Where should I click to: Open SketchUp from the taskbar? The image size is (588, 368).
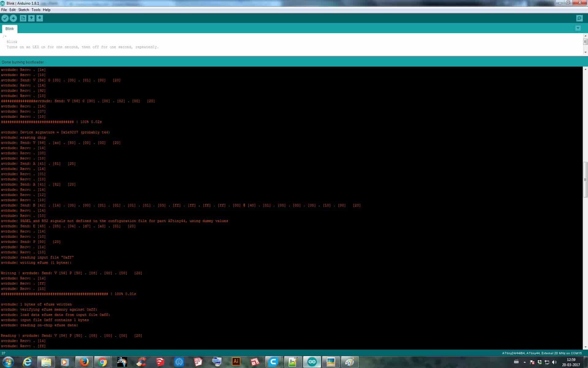coord(160,362)
